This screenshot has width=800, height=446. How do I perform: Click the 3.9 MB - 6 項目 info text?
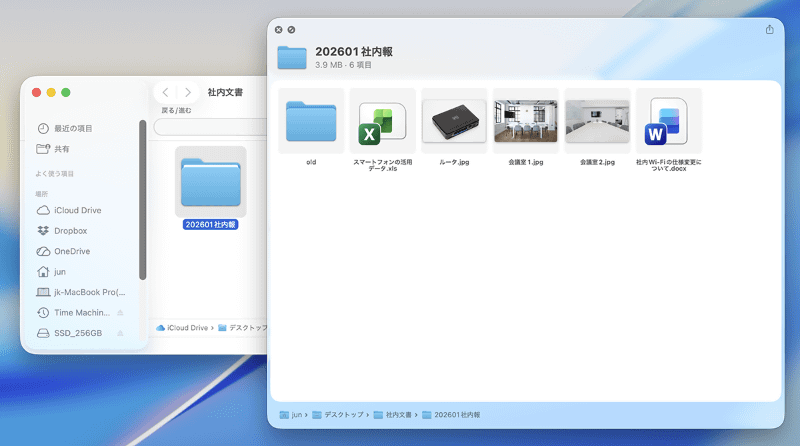(343, 65)
